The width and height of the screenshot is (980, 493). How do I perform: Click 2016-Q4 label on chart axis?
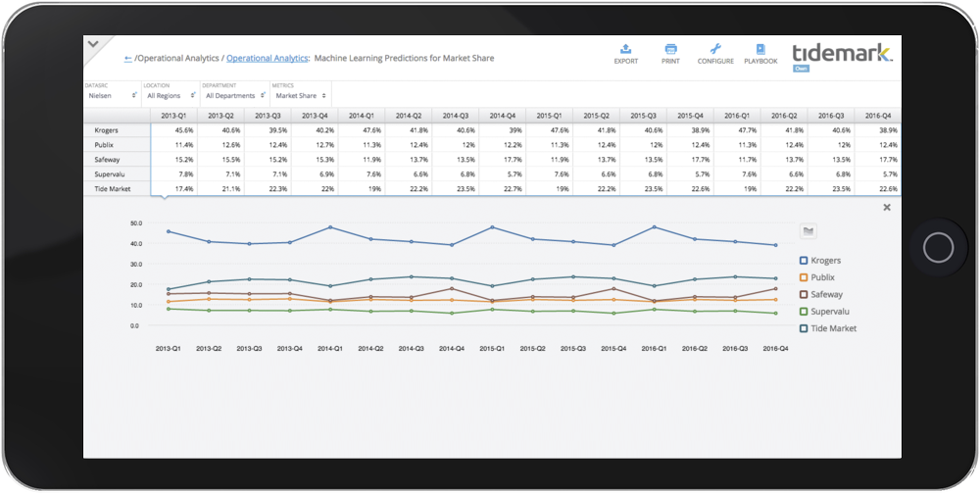(775, 349)
